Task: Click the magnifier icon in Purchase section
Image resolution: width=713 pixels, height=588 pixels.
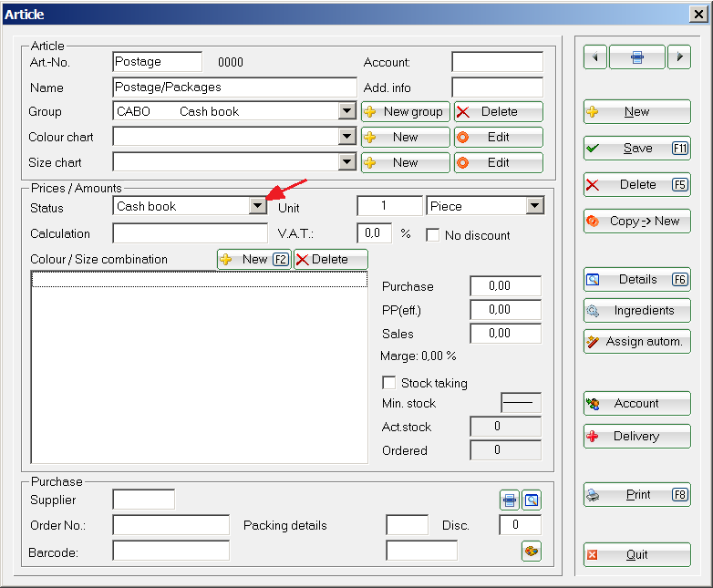Action: click(532, 500)
